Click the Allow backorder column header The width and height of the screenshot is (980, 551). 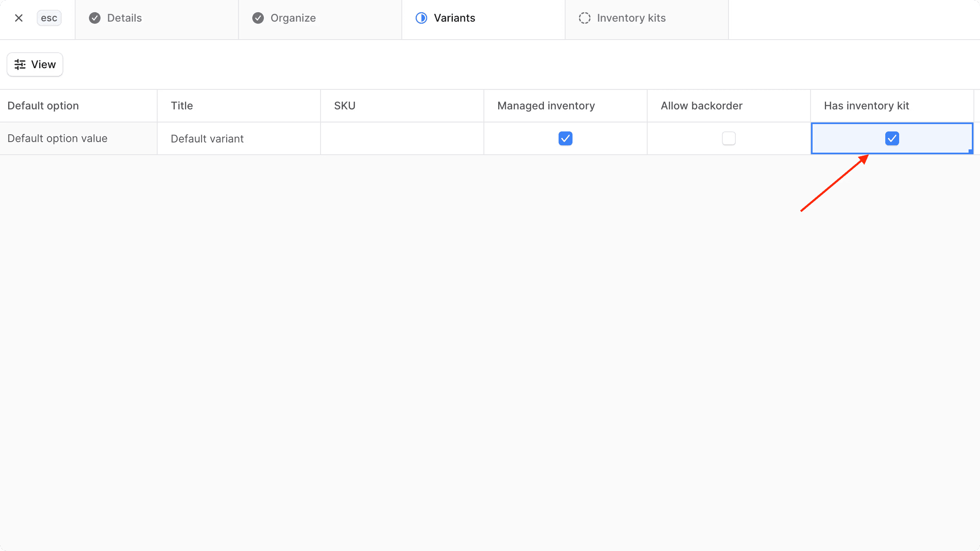click(701, 105)
